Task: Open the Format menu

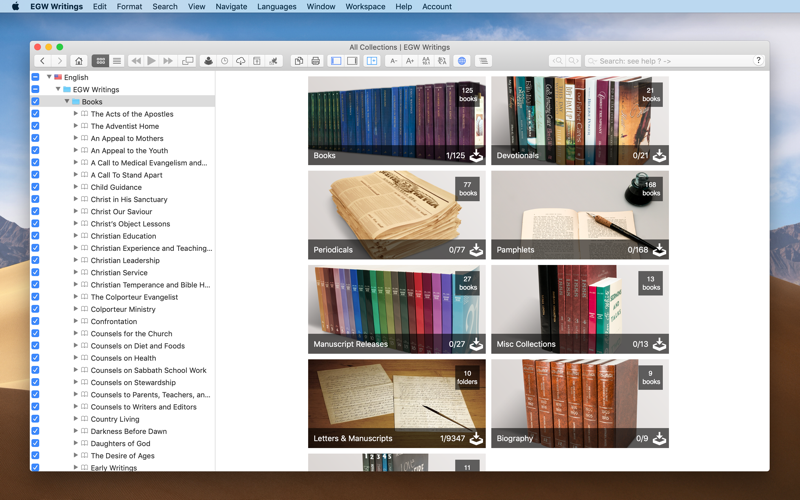Action: [129, 7]
